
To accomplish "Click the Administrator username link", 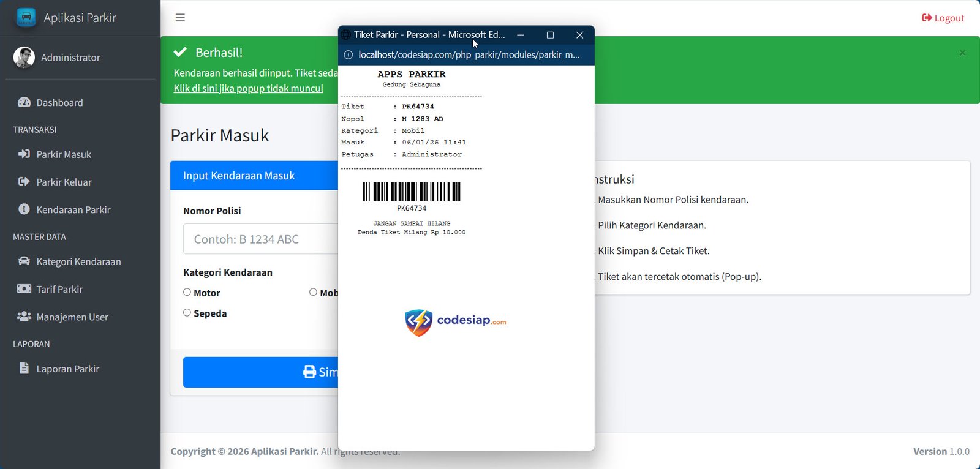I will pyautogui.click(x=70, y=58).
